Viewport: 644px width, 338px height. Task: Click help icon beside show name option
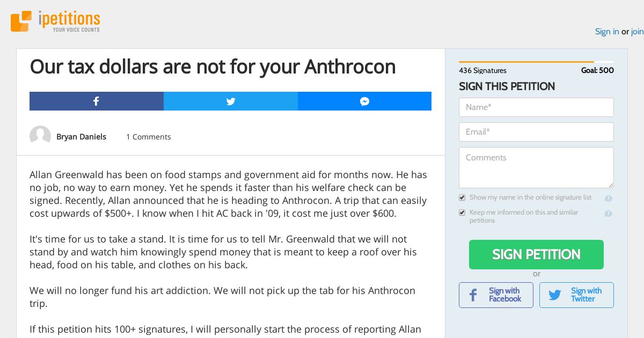tap(608, 199)
